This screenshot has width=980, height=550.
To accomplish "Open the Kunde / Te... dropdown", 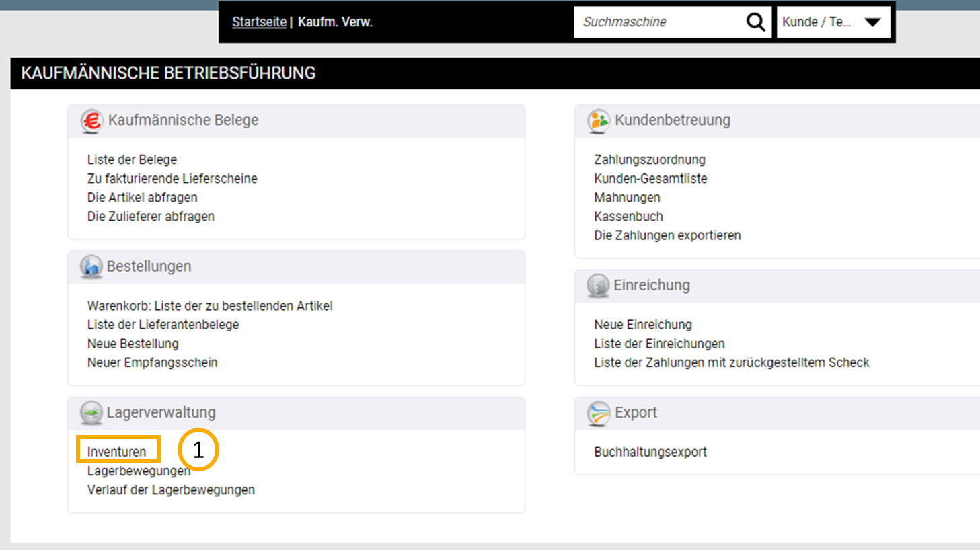I will click(x=833, y=22).
